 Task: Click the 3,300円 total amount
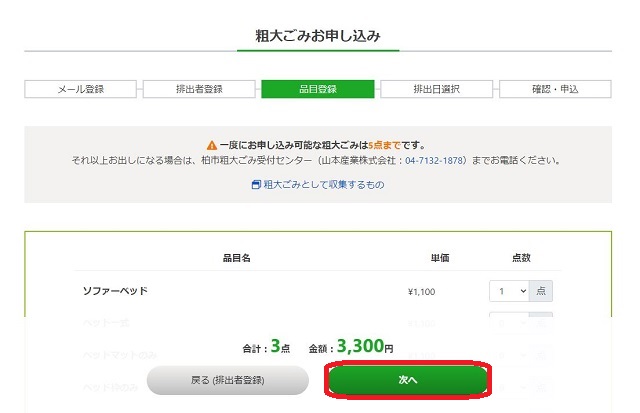[x=365, y=346]
